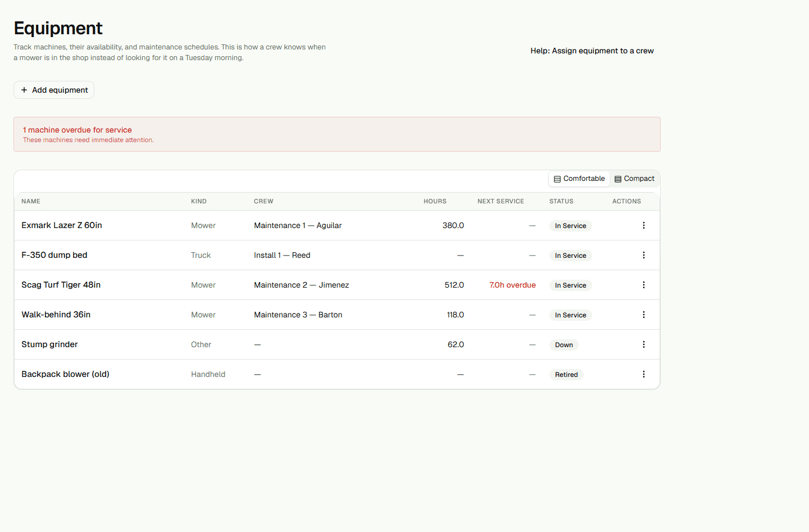Viewport: 809px width, 532px height.
Task: Open the Assign equipment to a crew help link
Action: [x=592, y=51]
